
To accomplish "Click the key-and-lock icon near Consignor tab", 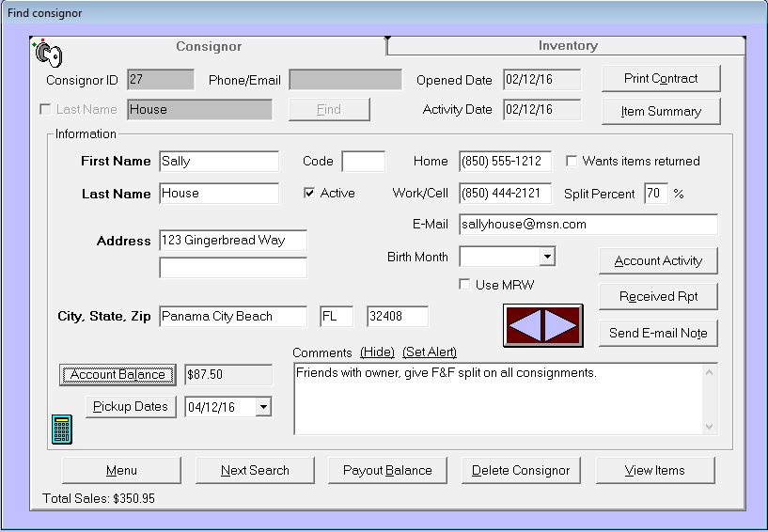I will (x=49, y=54).
